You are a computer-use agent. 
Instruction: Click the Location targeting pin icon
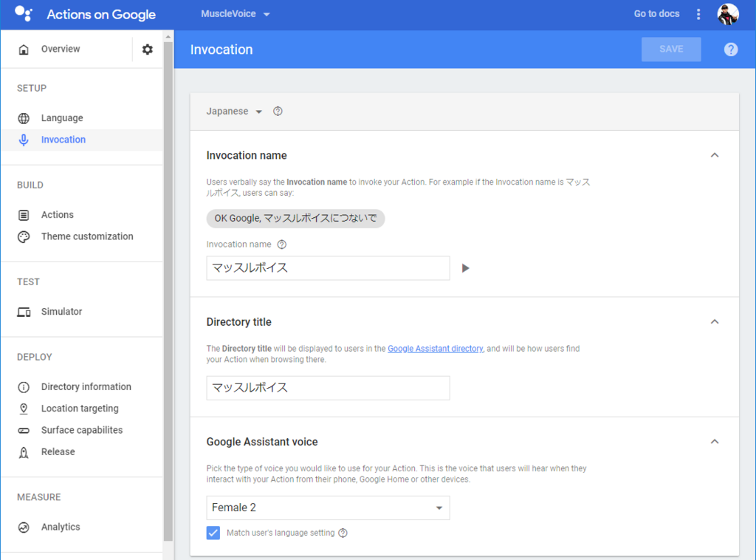[24, 409]
